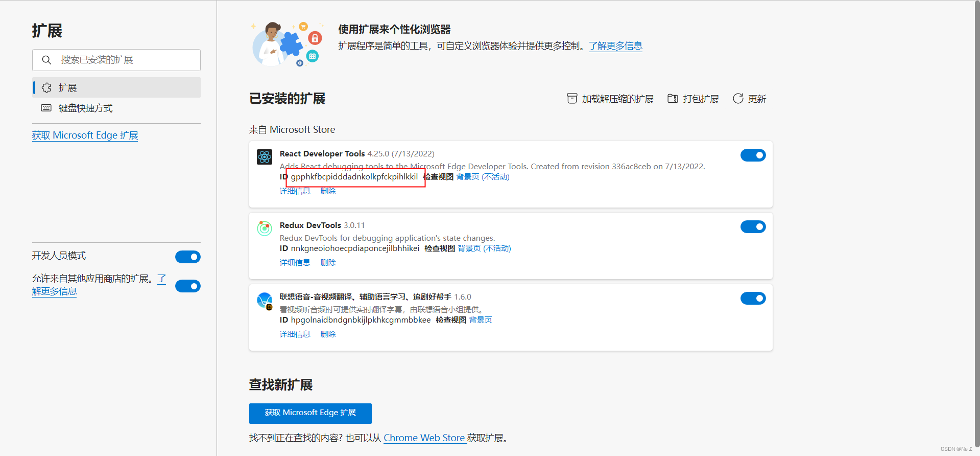The width and height of the screenshot is (980, 456).
Task: Open 获取 Microsoft Edge 扩展 sidebar link
Action: 85,135
